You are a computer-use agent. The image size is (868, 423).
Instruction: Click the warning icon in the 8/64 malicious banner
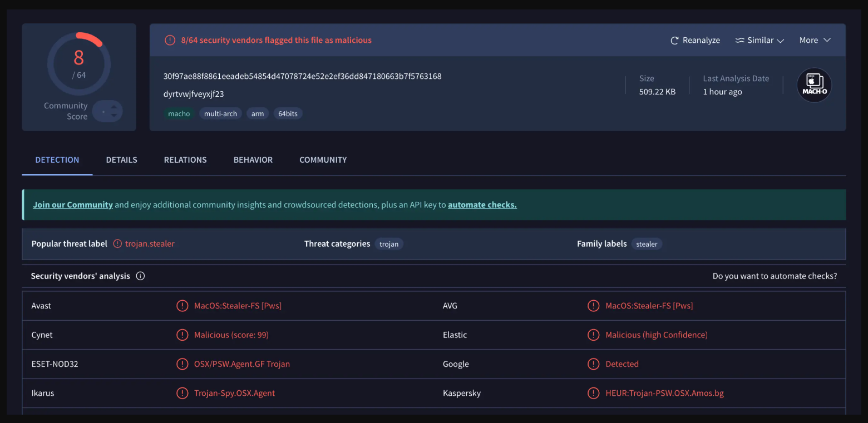point(170,39)
